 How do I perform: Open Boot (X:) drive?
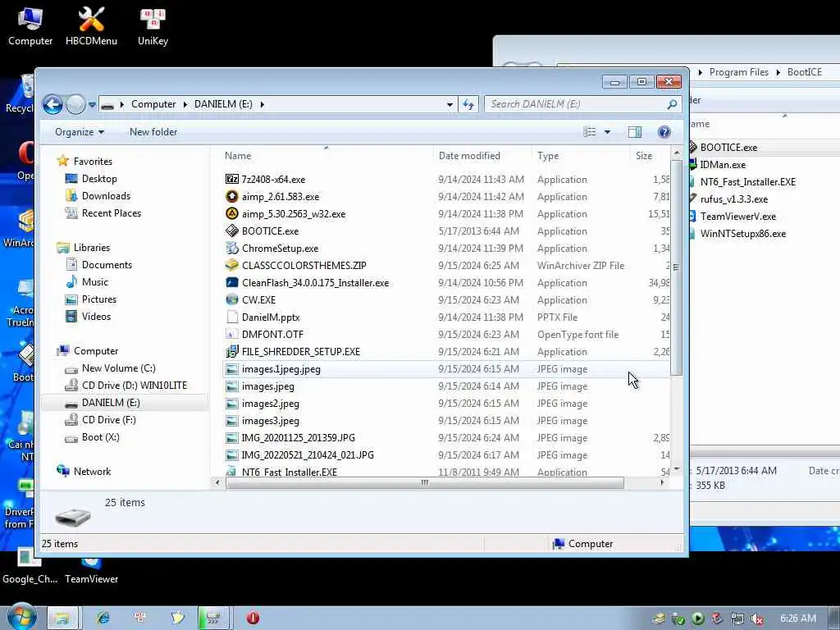101,437
